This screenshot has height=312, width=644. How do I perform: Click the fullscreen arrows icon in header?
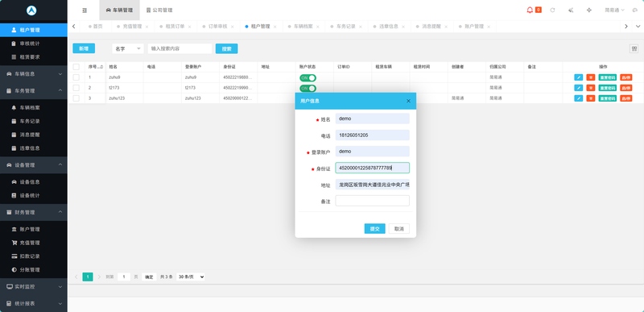(x=589, y=10)
